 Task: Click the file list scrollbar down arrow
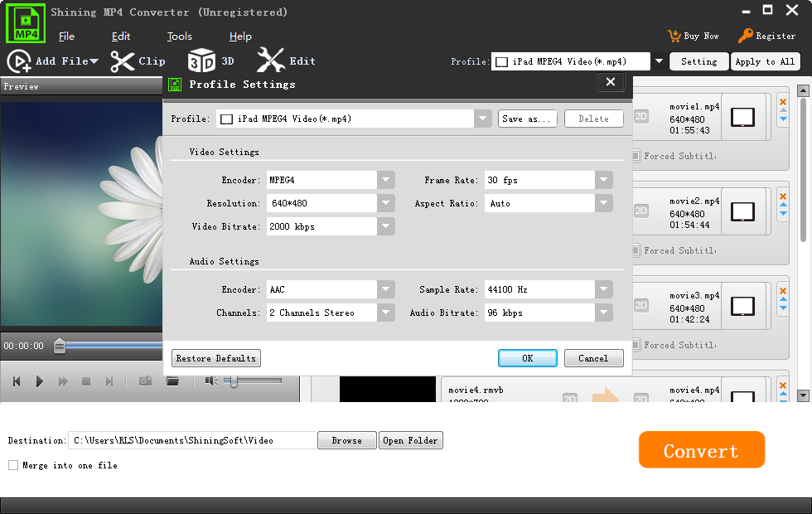[803, 395]
